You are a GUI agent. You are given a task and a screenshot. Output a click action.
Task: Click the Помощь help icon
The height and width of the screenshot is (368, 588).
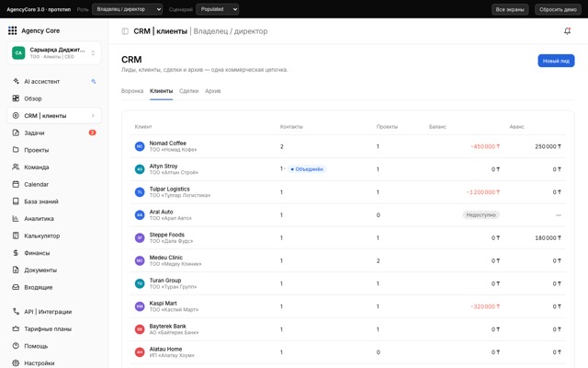pyautogui.click(x=16, y=346)
